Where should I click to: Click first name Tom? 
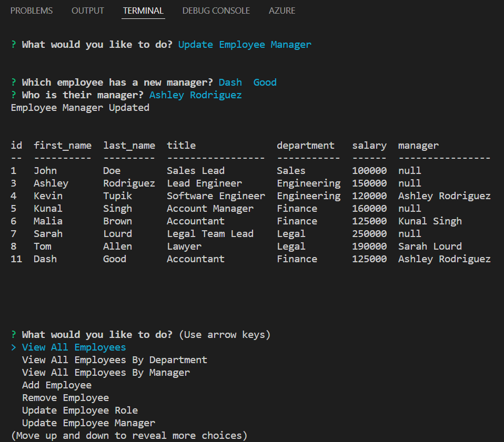click(43, 246)
